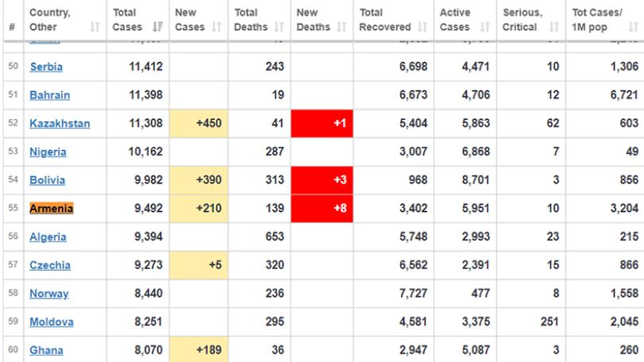Viewport: 644px width, 362px height.
Task: Click the Ghana link
Action: [46, 350]
